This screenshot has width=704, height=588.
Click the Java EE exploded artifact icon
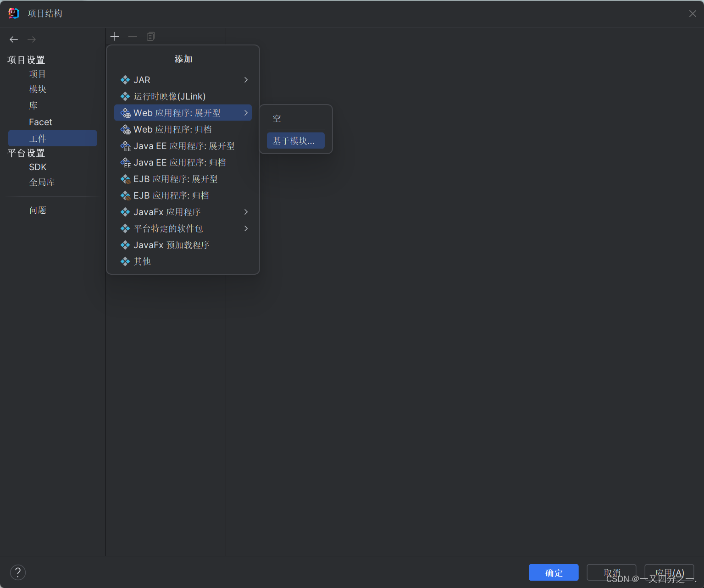pyautogui.click(x=125, y=146)
